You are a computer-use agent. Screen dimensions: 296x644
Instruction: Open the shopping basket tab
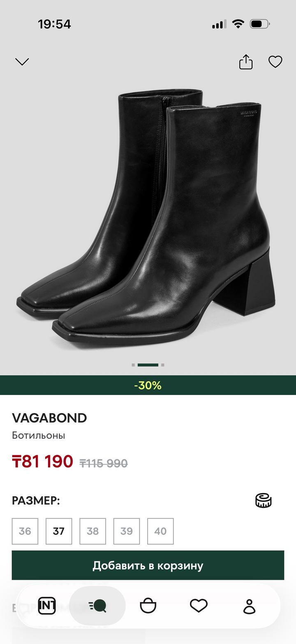point(148,606)
